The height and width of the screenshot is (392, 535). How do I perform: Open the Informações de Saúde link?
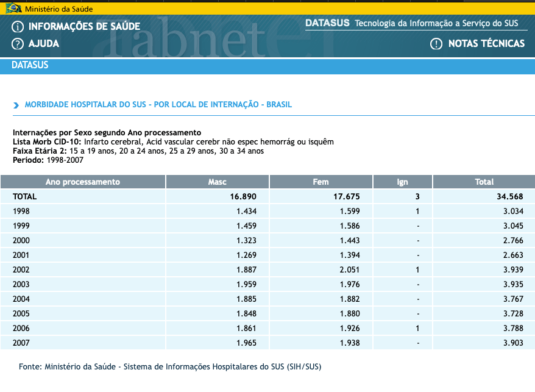pyautogui.click(x=84, y=27)
